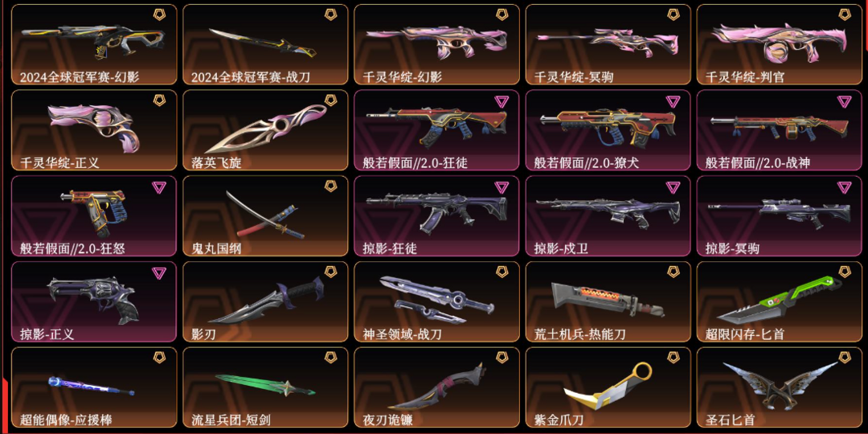Screen dimensions: 868x434
Task: Select the 2024全球冠军赛-幻影 skin card
Action: pyautogui.click(x=94, y=44)
